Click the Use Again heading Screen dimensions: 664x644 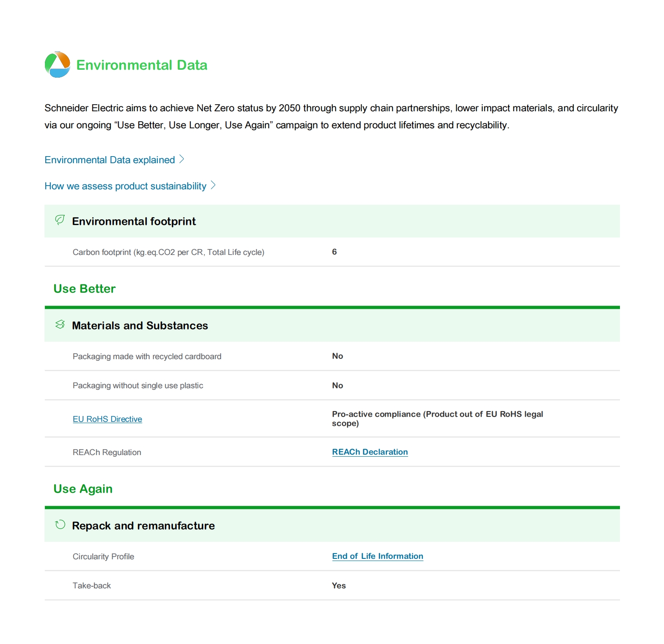click(x=83, y=489)
